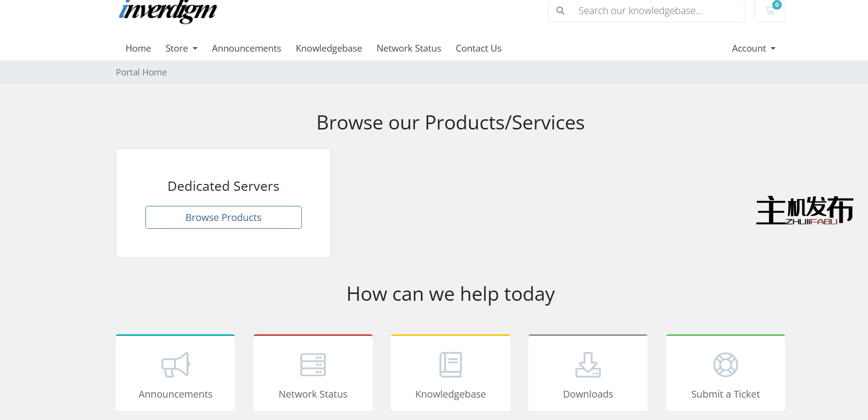Open the Account dropdown menu

coord(753,48)
